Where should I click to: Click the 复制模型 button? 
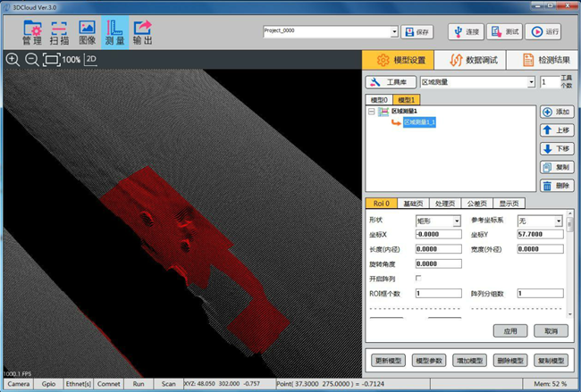(x=551, y=361)
